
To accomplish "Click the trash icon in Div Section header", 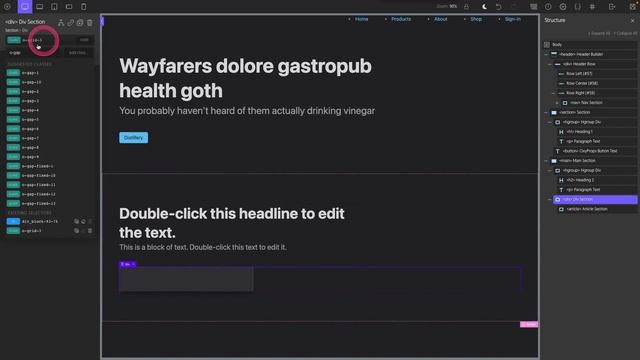I will (x=90, y=22).
